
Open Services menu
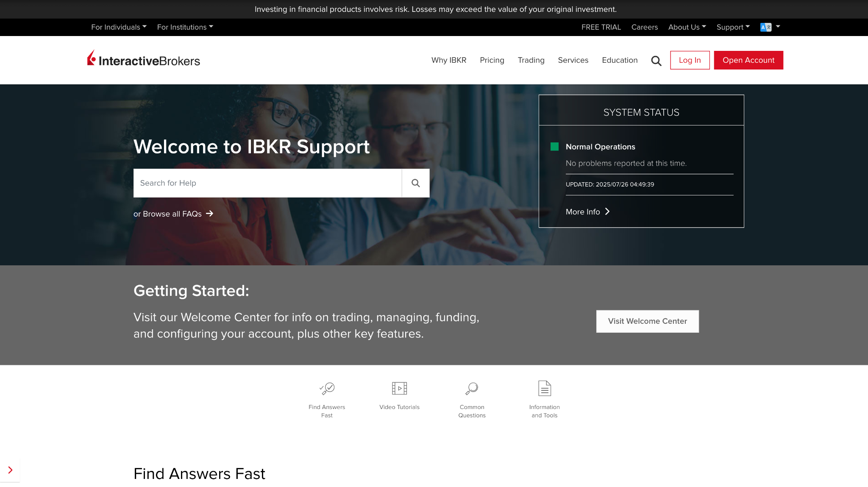573,60
